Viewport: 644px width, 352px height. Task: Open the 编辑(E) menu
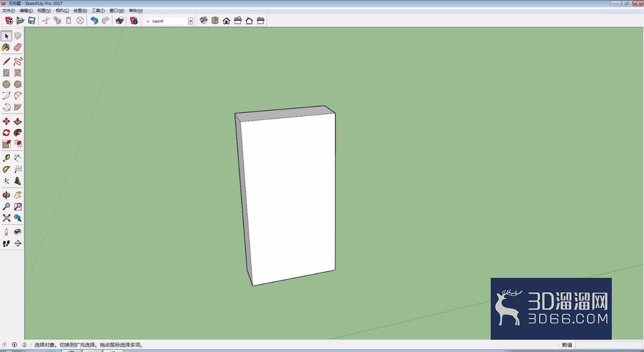26,11
